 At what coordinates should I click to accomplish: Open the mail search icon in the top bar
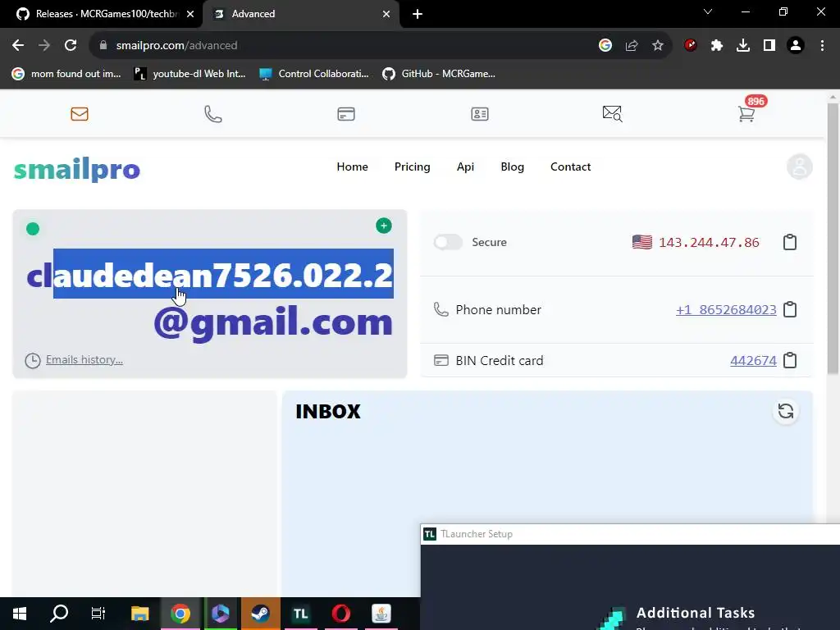[x=612, y=113]
